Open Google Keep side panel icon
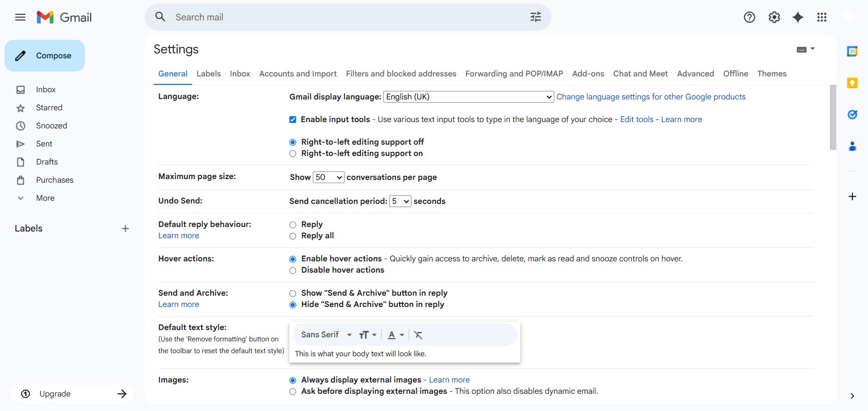Viewport: 868px width, 411px height. point(852,83)
